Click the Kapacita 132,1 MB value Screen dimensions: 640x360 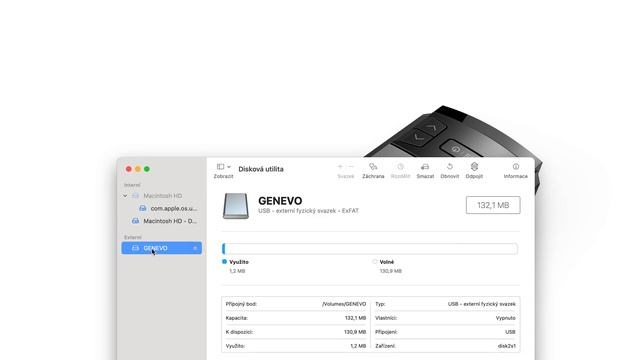tap(355, 318)
